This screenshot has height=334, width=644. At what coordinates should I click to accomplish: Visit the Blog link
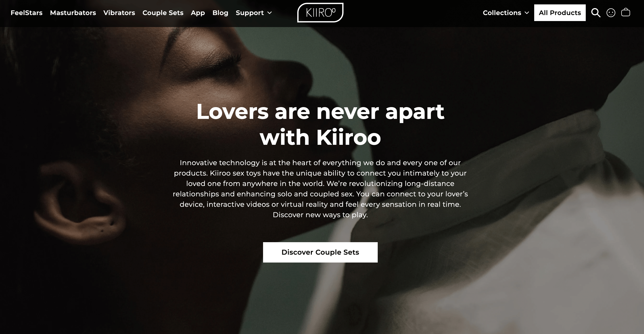(x=220, y=13)
